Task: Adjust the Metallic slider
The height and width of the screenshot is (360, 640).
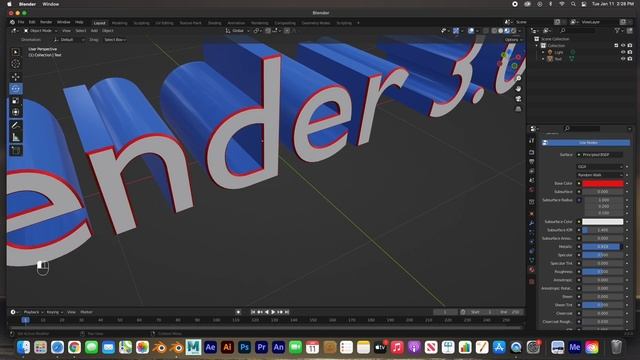Action: (x=602, y=247)
